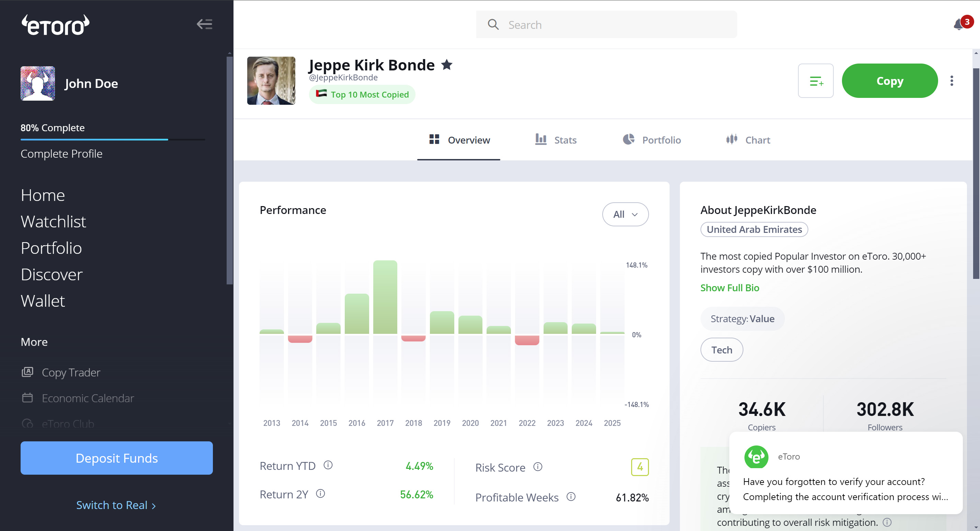
Task: Click the Risk Score info icon
Action: point(537,467)
